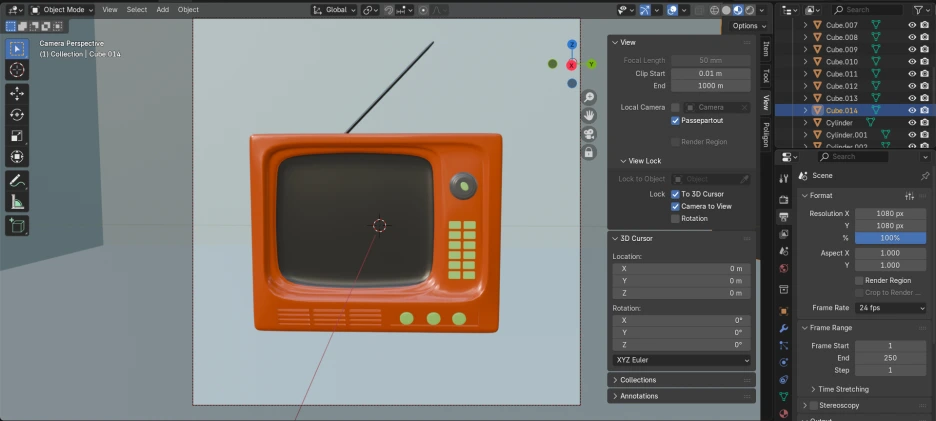Activate the 3D Cursor tool
The height and width of the screenshot is (421, 936).
tap(17, 70)
